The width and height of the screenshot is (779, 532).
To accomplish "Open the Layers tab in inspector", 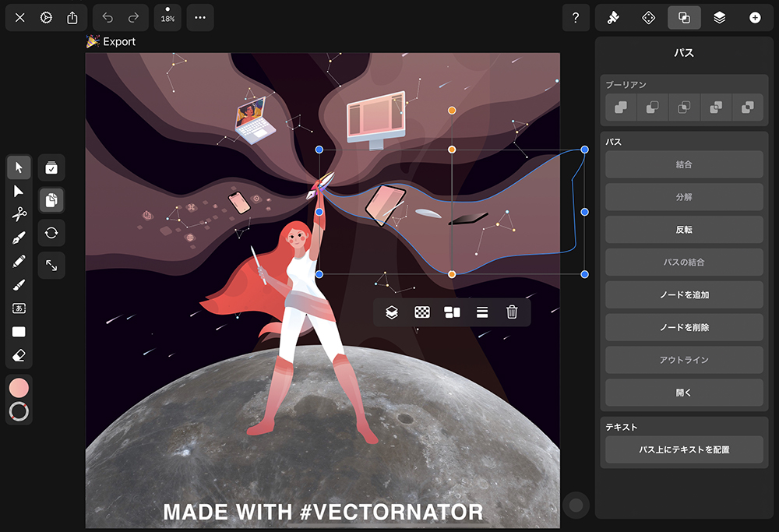I will coord(719,18).
